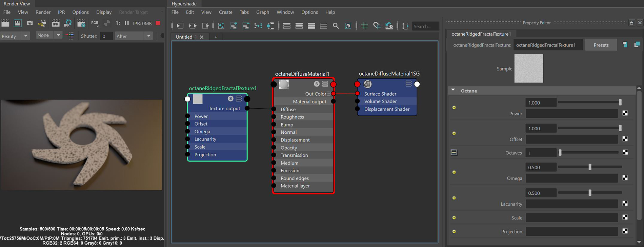Set nodes to custom view mode
Screen dimensions: 644x247
(324, 26)
